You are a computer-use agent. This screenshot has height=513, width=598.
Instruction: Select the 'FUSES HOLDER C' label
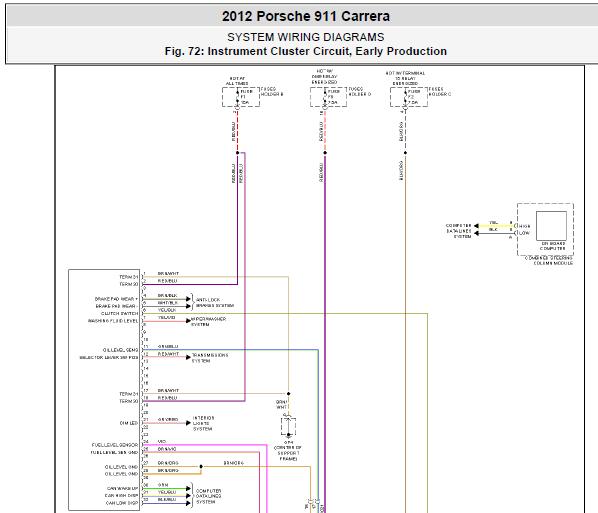click(x=439, y=92)
